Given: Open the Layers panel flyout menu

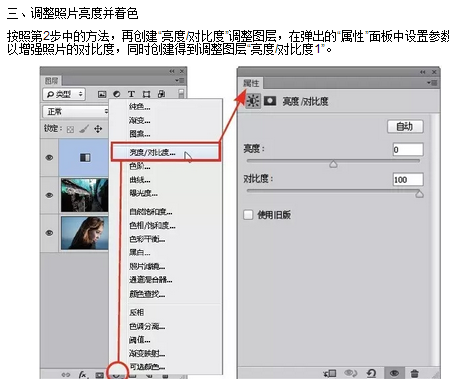Looking at the screenshot, I should click(x=180, y=80).
